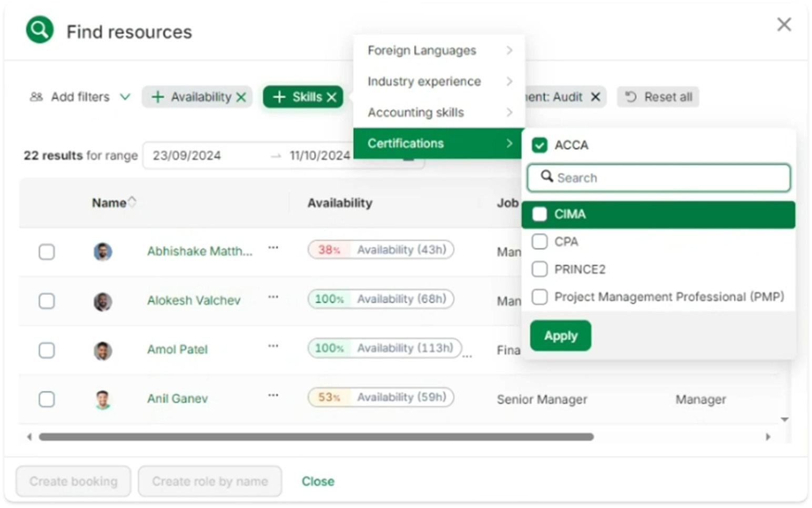
Task: Remove the Skills filter chip via its X
Action: 332,97
